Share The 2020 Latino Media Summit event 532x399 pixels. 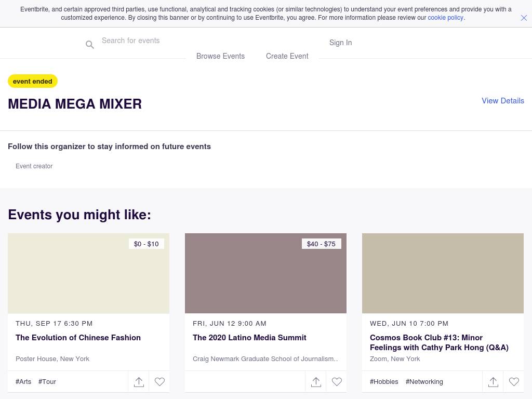click(316, 382)
